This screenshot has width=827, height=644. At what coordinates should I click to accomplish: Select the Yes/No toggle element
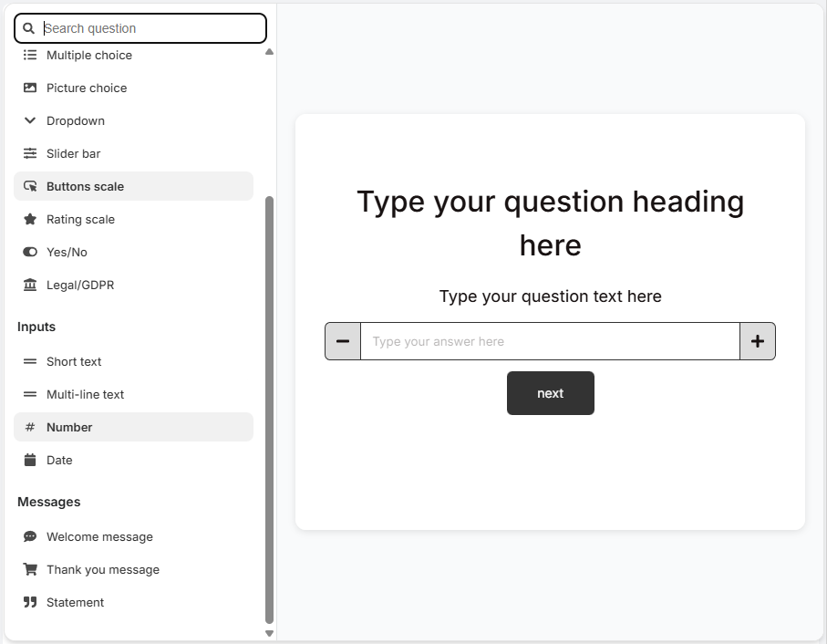pyautogui.click(x=30, y=252)
